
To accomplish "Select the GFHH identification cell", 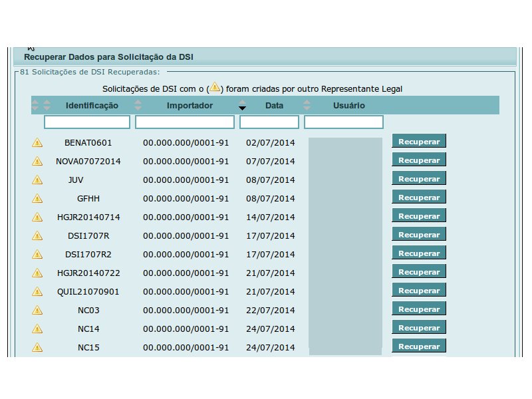I will 88,199.
